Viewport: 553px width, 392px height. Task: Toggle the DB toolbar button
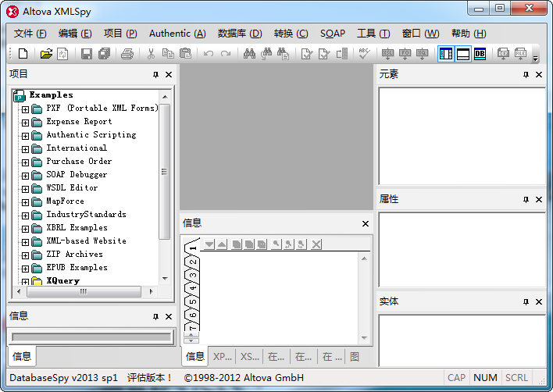pos(480,54)
